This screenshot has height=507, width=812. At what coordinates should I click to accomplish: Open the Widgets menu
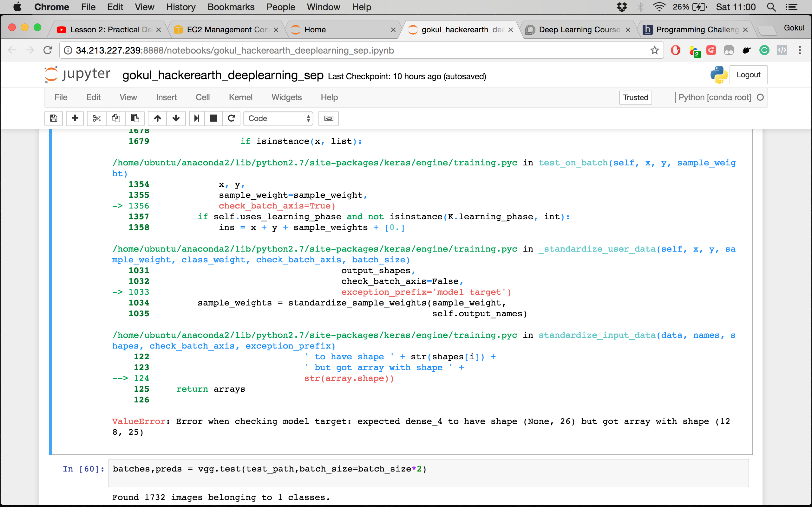286,97
